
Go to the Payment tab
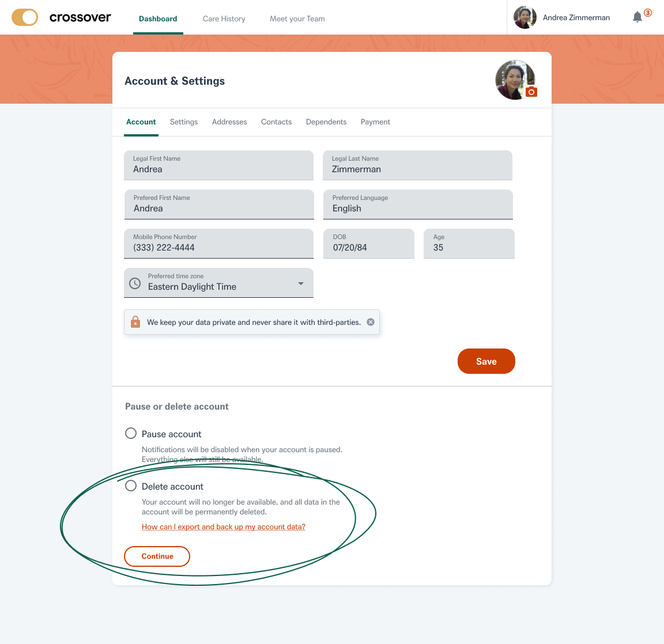375,122
